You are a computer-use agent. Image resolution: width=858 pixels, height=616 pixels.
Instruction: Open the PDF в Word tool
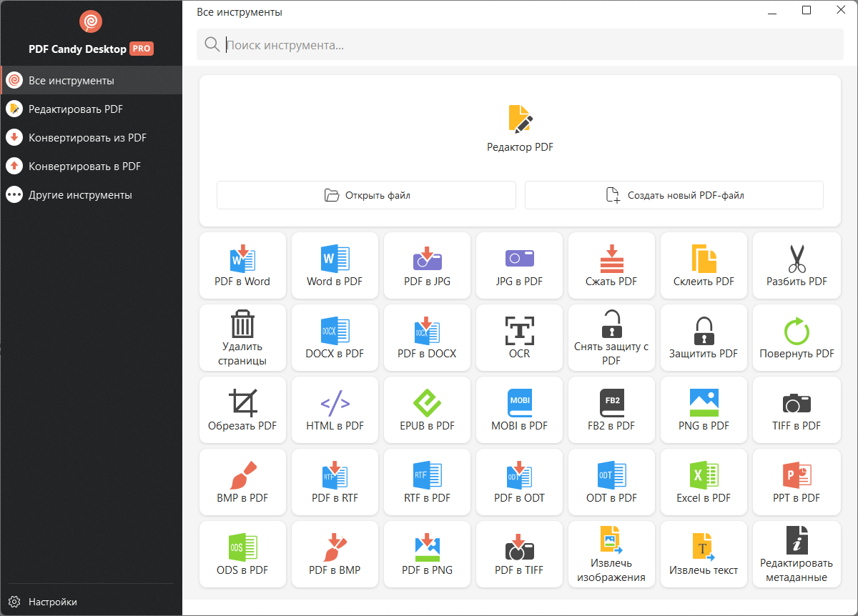click(x=242, y=265)
